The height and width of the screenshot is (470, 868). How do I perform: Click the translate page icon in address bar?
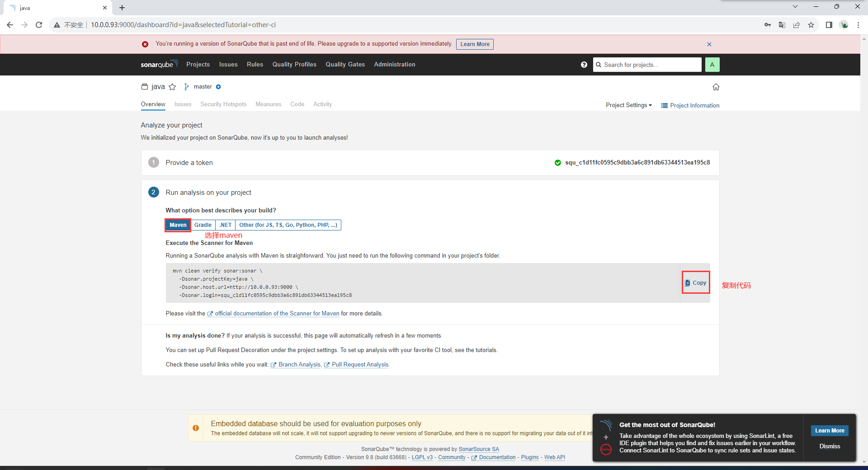[x=782, y=25]
